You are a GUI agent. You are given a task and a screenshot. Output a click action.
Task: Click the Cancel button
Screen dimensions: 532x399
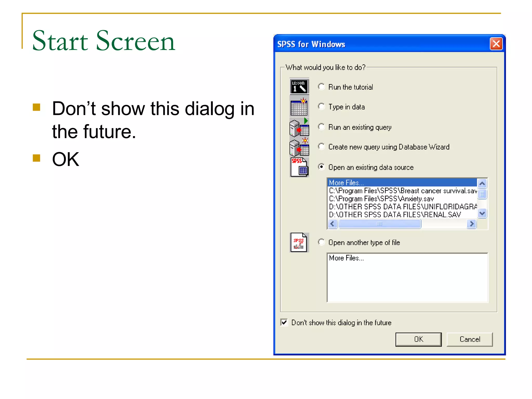click(470, 339)
